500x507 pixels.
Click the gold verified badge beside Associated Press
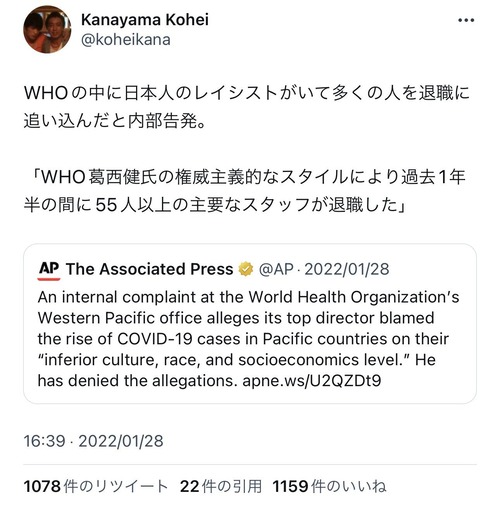click(246, 269)
